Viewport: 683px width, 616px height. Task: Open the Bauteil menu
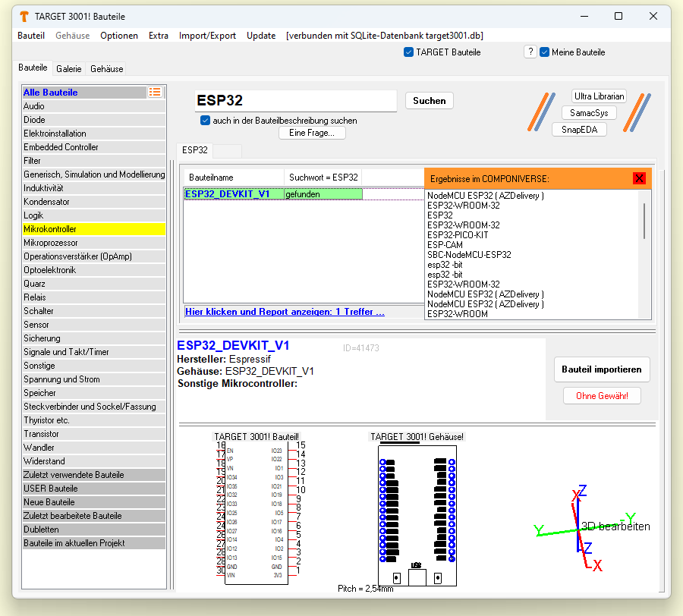coord(31,36)
